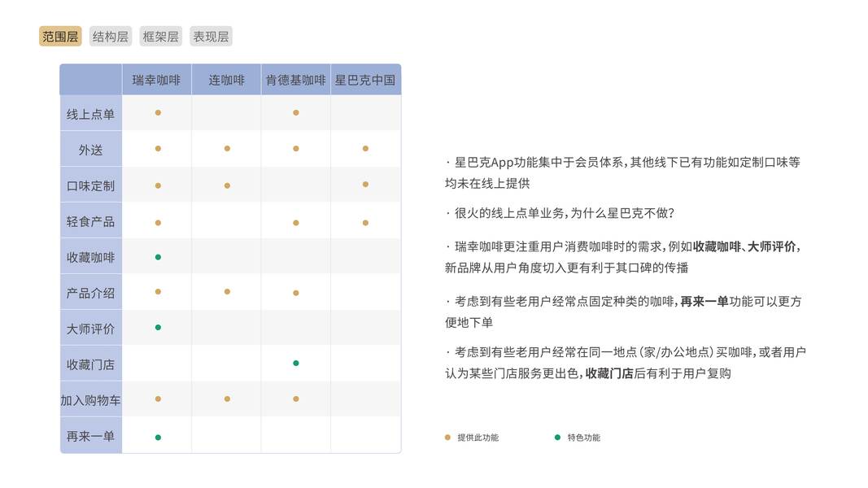Select the 范围层 tab
Viewport: 868px width, 488px height.
pos(60,37)
